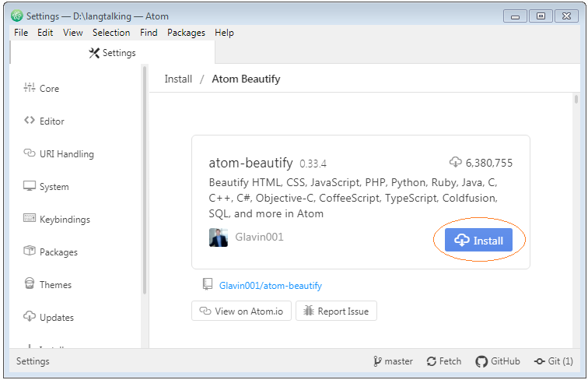Open the Packages menu
This screenshot has width=588, height=380.
point(186,33)
